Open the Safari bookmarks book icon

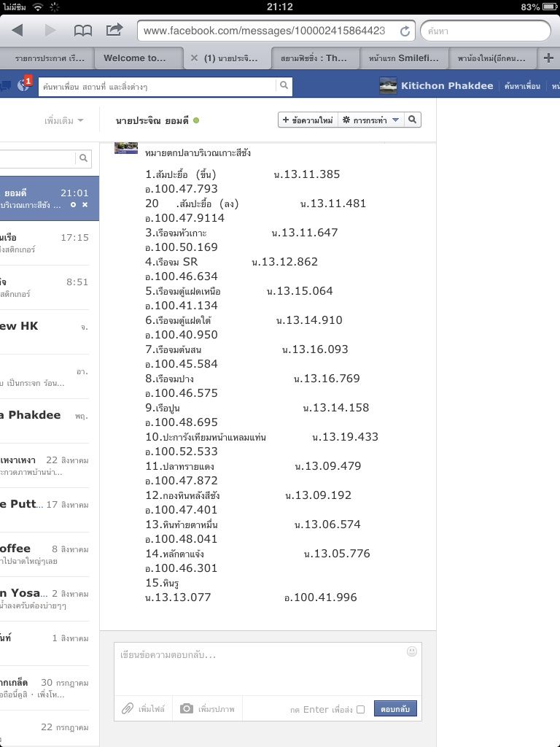[83, 31]
